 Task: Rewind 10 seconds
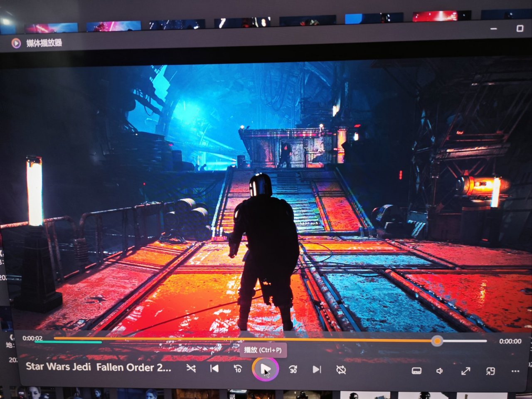238,369
